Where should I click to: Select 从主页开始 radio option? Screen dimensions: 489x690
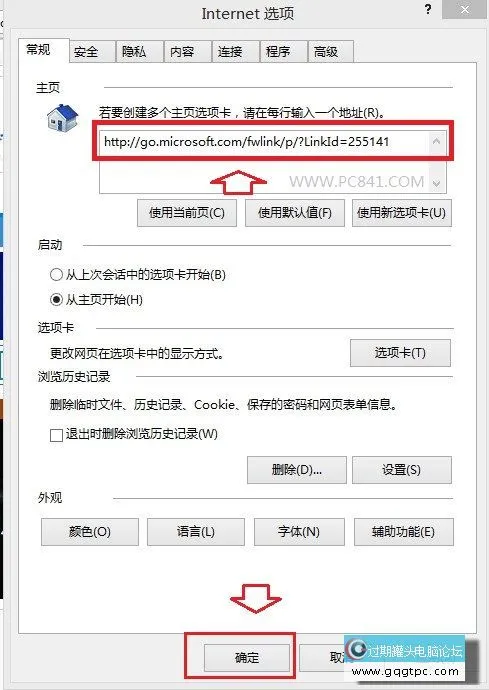pyautogui.click(x=56, y=300)
